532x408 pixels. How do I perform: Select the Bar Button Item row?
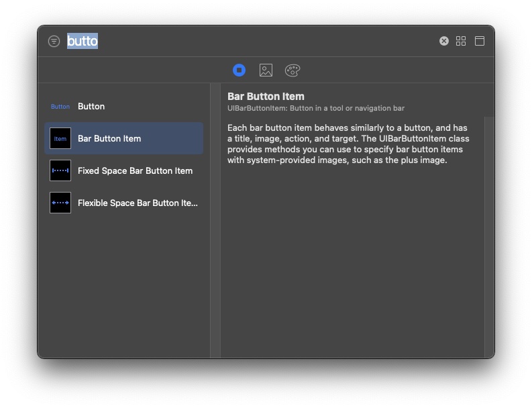pyautogui.click(x=124, y=138)
